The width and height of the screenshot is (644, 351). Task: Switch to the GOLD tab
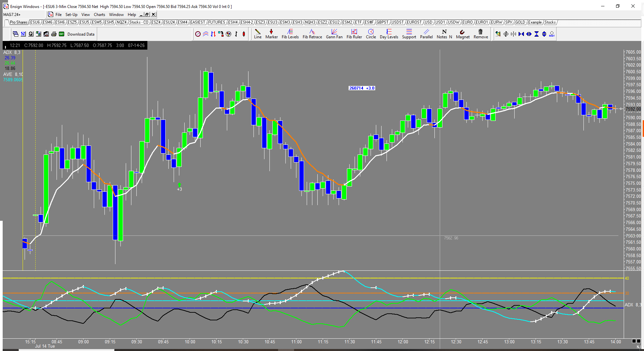click(x=520, y=22)
